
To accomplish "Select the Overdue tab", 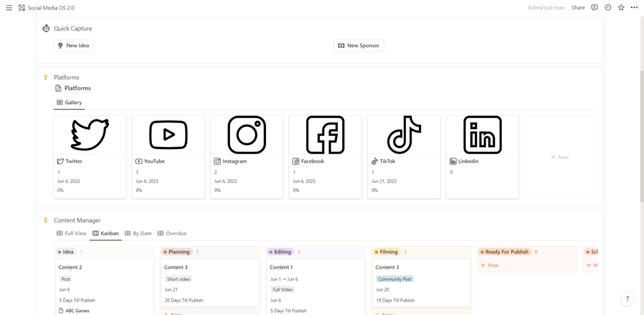I will point(172,234).
